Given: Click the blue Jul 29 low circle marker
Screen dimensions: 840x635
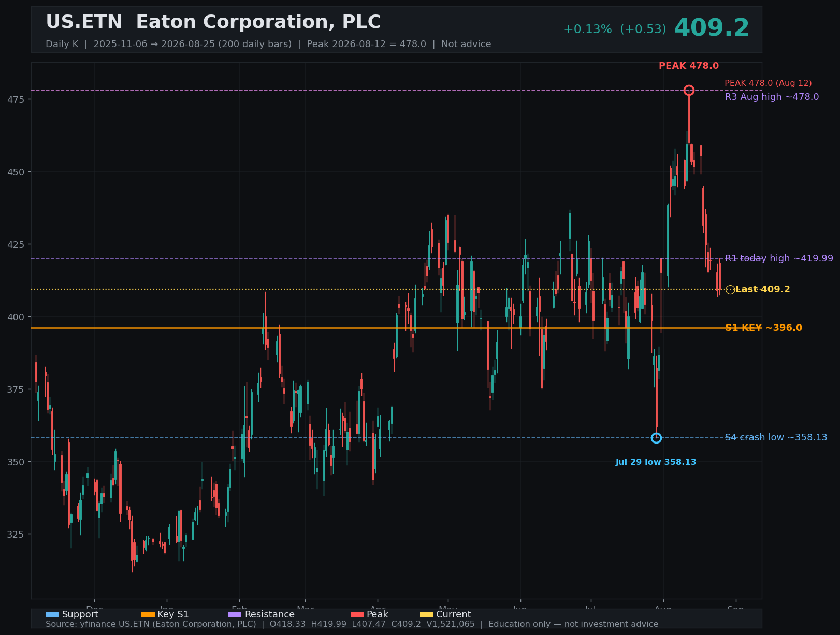Looking at the screenshot, I should click(x=656, y=438).
